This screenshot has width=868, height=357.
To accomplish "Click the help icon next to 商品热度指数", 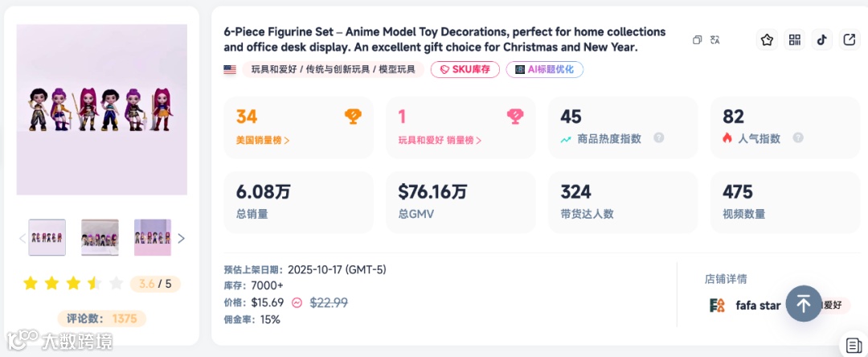I will (658, 137).
